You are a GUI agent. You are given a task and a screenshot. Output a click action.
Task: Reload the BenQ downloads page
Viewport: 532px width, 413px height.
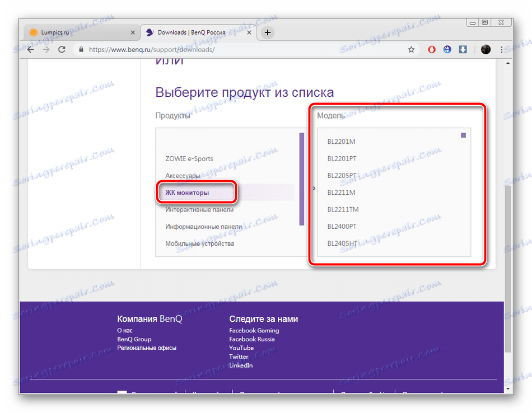[x=62, y=49]
